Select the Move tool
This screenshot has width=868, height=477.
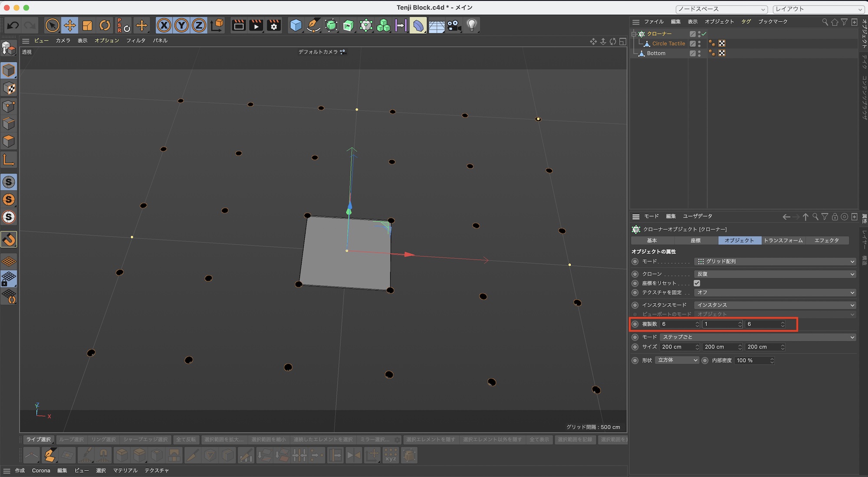(x=69, y=26)
